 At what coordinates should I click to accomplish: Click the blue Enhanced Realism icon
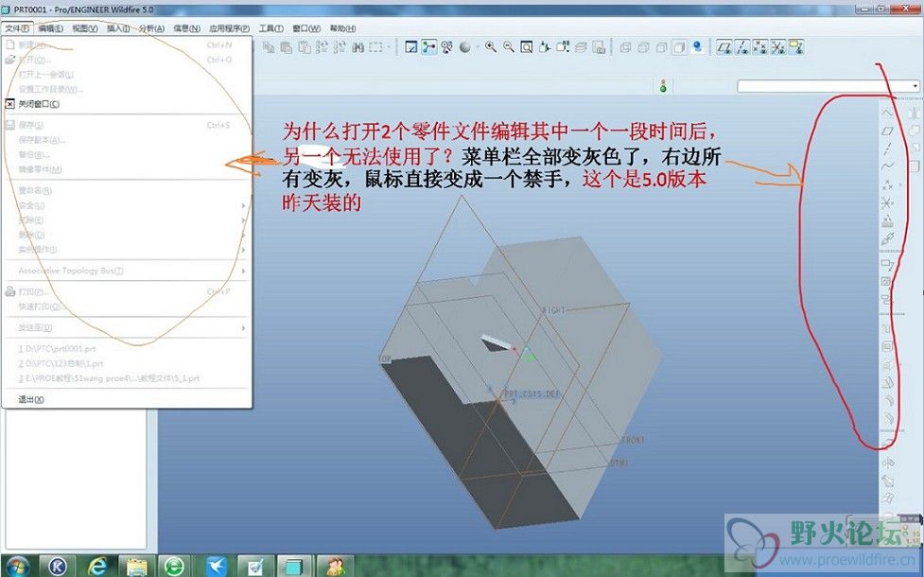click(698, 47)
